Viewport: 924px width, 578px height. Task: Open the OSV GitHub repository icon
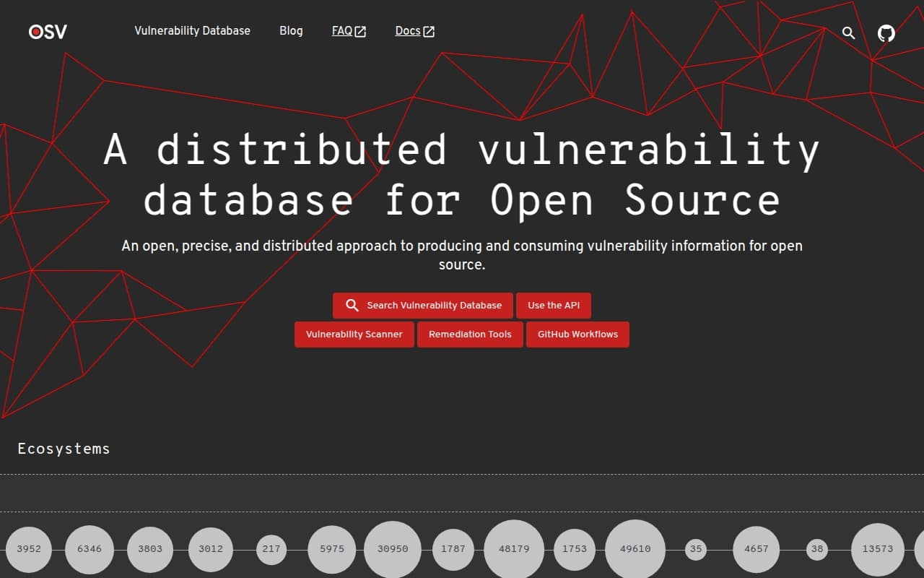[886, 33]
